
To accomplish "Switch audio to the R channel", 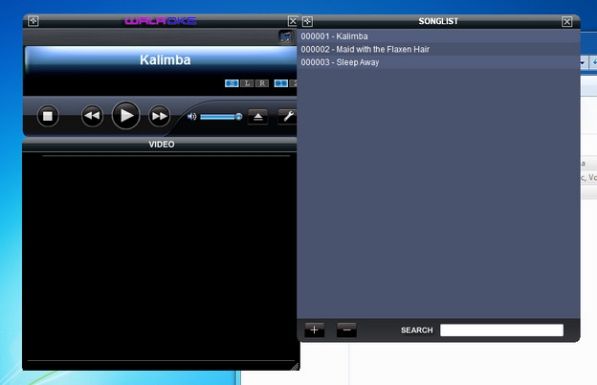I will 262,83.
